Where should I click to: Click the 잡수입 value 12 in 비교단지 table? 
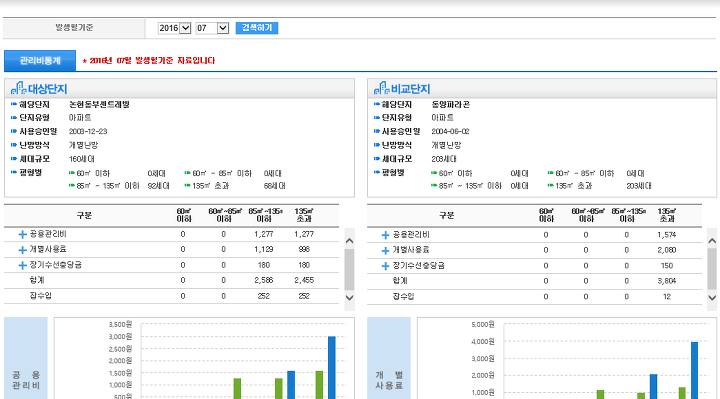(x=667, y=297)
